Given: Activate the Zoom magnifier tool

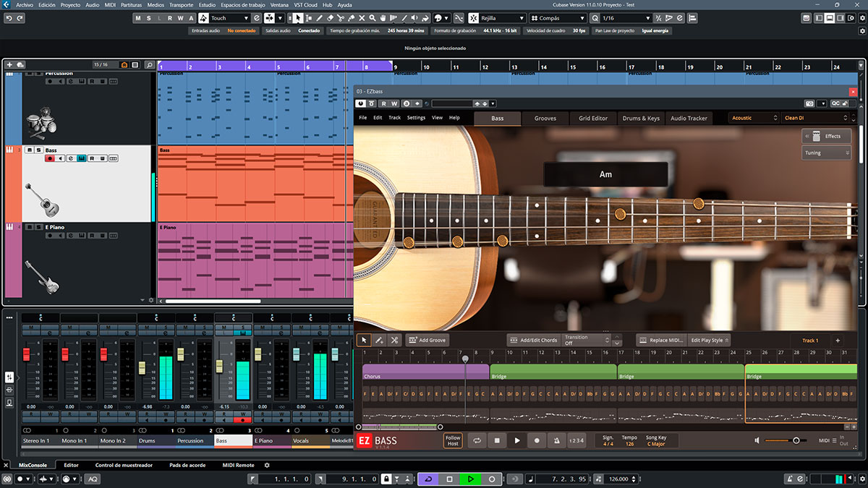Looking at the screenshot, I should (x=373, y=18).
